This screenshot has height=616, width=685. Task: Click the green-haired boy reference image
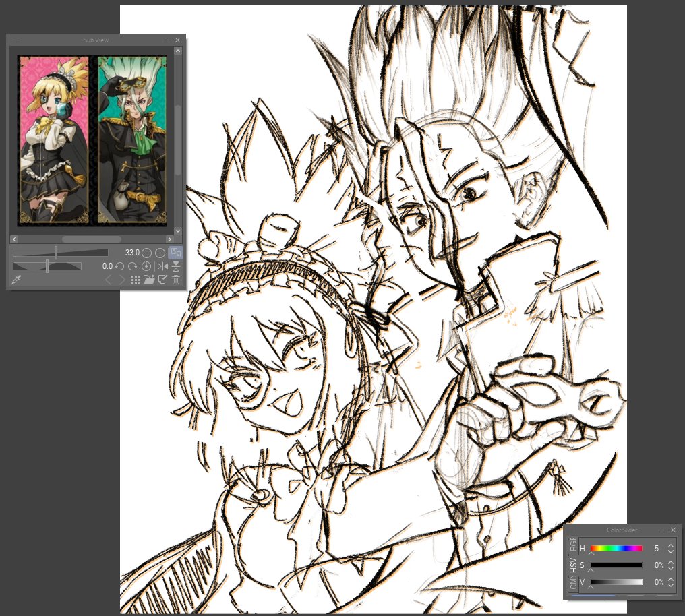[x=132, y=140]
